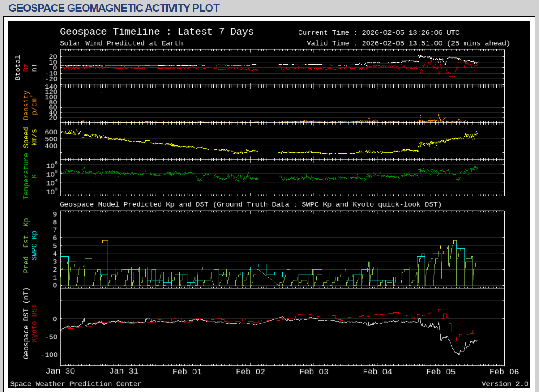Select the red Kyoto DST legend label

(x=34, y=323)
